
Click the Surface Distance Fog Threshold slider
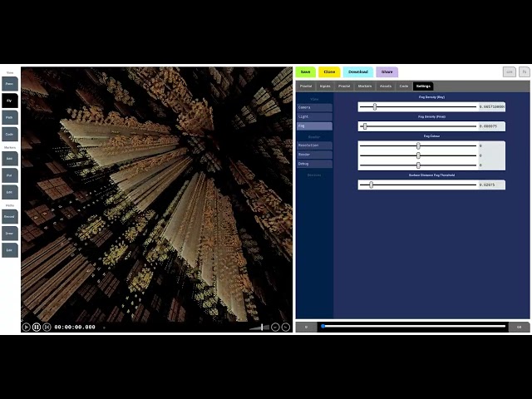[x=418, y=185]
